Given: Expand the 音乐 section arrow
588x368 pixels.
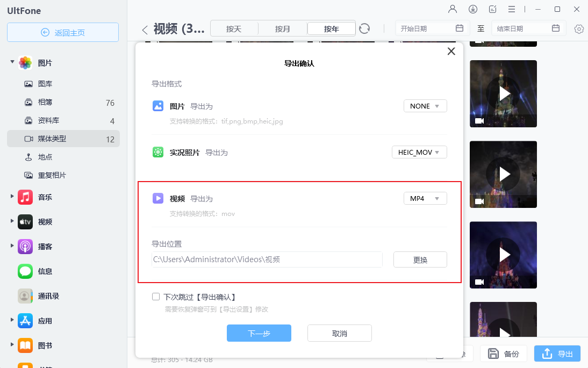Looking at the screenshot, I should point(12,196).
